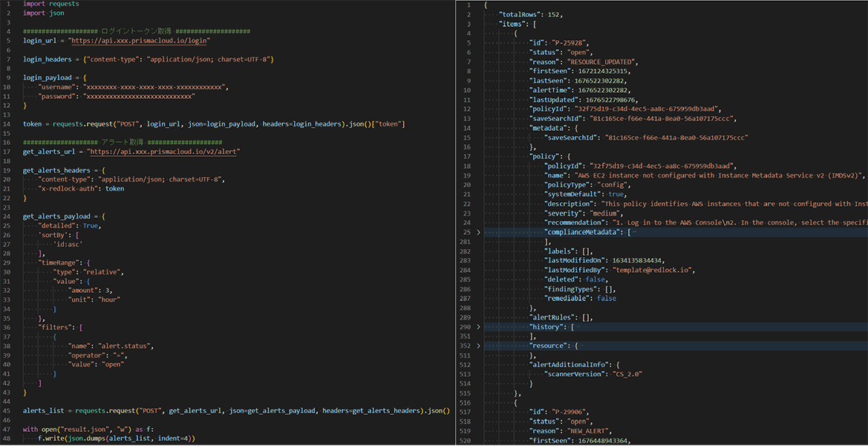
Task: Click the "severity": "medium" entry
Action: (584, 213)
